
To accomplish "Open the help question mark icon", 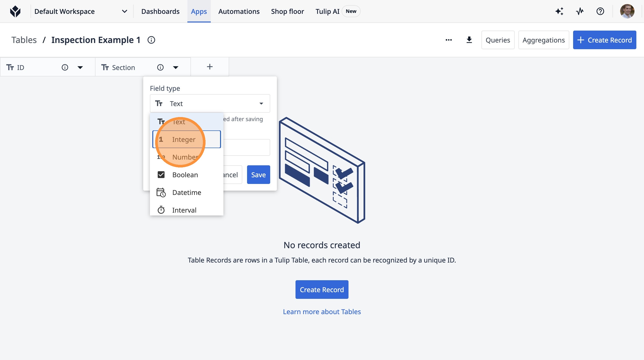I will 600,11.
